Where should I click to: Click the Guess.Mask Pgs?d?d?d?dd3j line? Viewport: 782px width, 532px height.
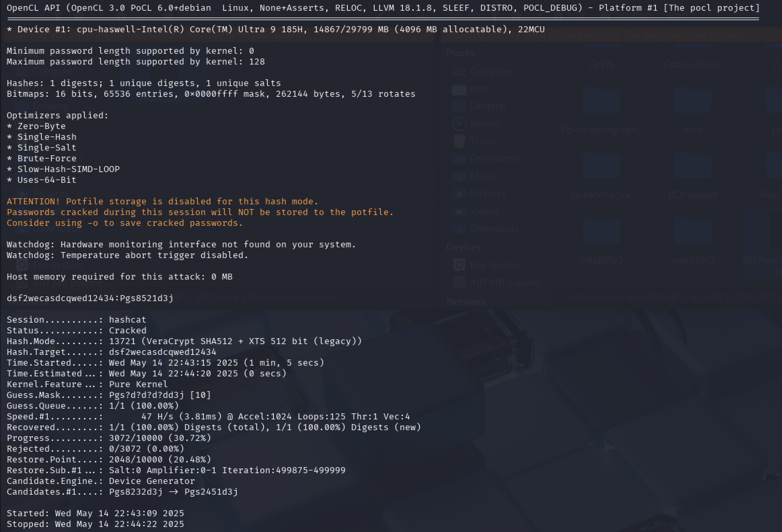click(x=109, y=395)
